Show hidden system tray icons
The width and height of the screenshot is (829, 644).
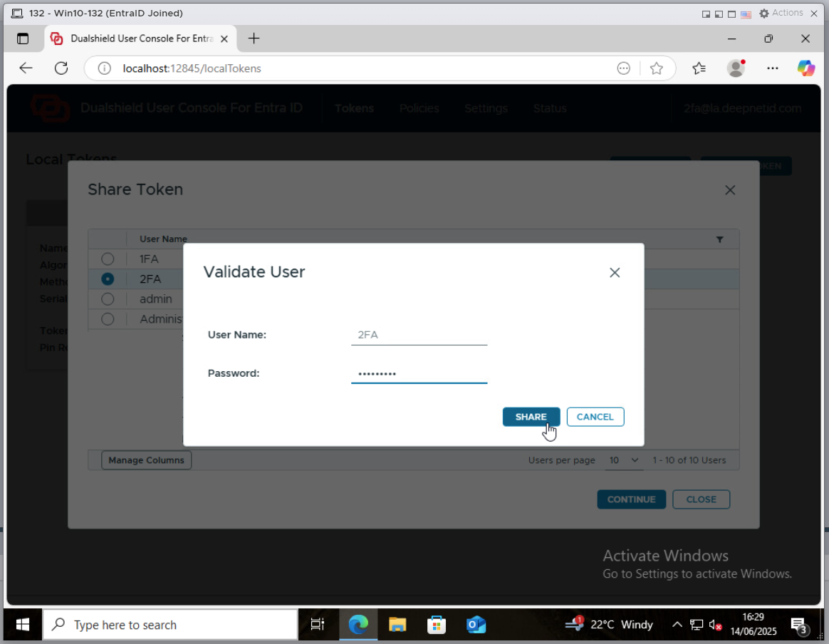click(677, 625)
